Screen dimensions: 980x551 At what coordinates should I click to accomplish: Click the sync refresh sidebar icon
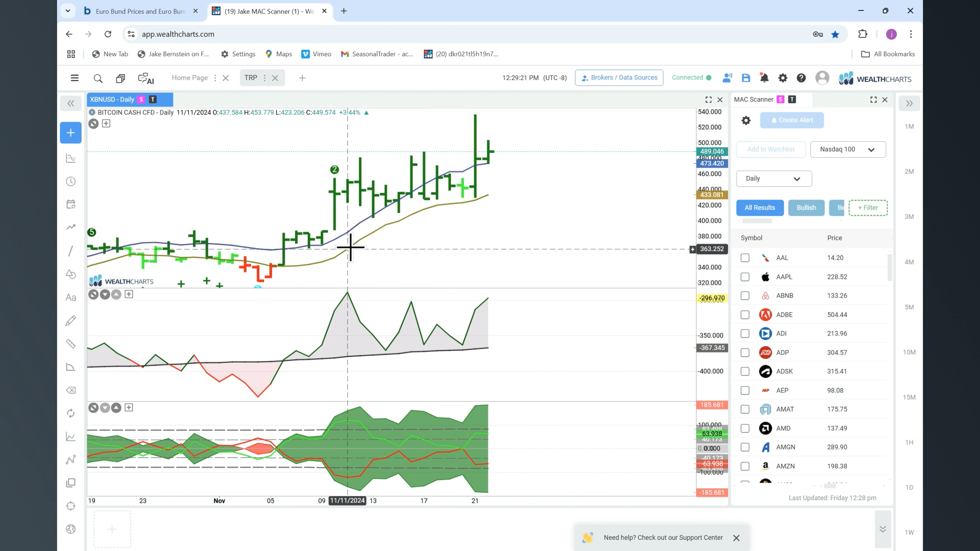click(x=71, y=413)
